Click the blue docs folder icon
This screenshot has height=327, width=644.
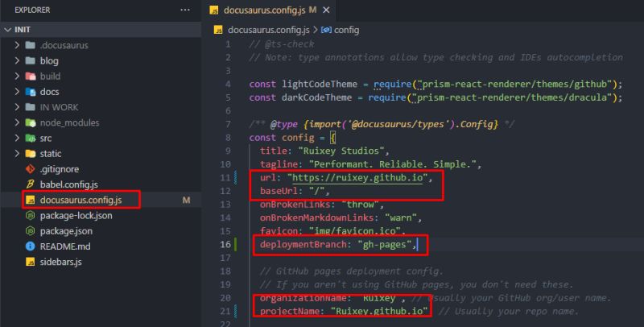tap(31, 92)
